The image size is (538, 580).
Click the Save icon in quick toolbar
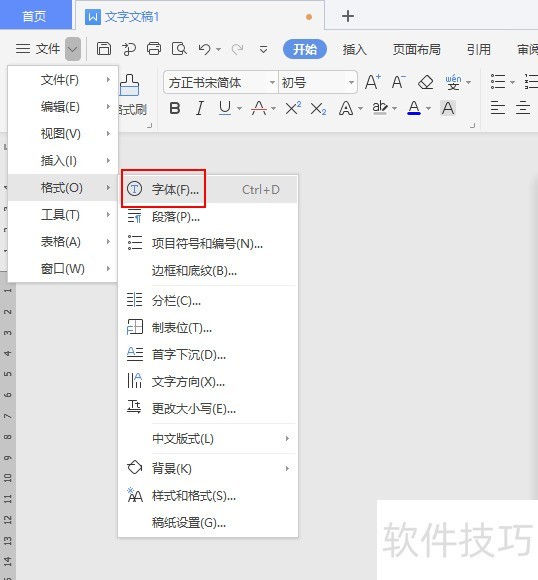tap(104, 48)
